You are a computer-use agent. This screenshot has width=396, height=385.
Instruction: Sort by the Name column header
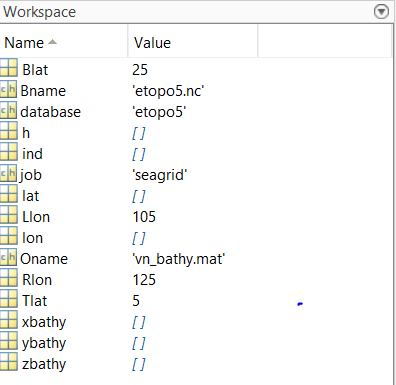[64, 43]
